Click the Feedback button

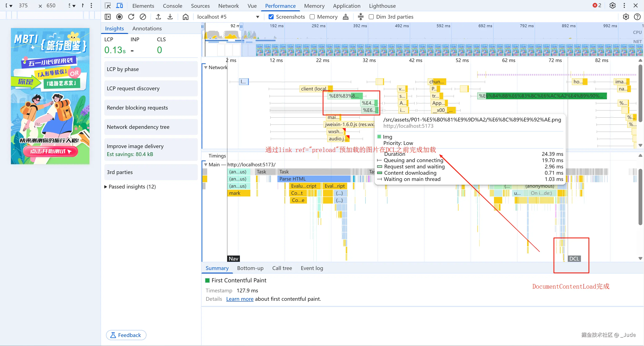pos(126,335)
